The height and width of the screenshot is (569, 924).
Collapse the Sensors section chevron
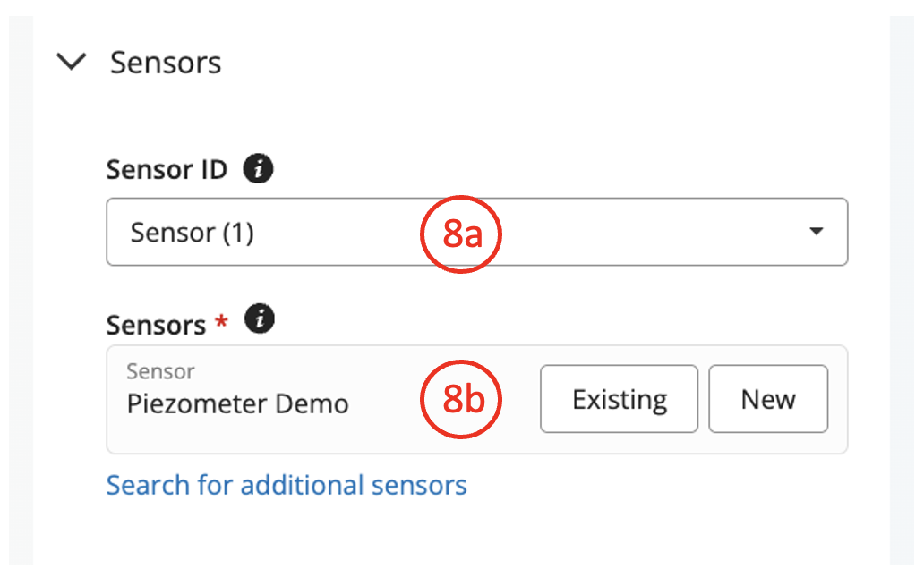tap(72, 63)
